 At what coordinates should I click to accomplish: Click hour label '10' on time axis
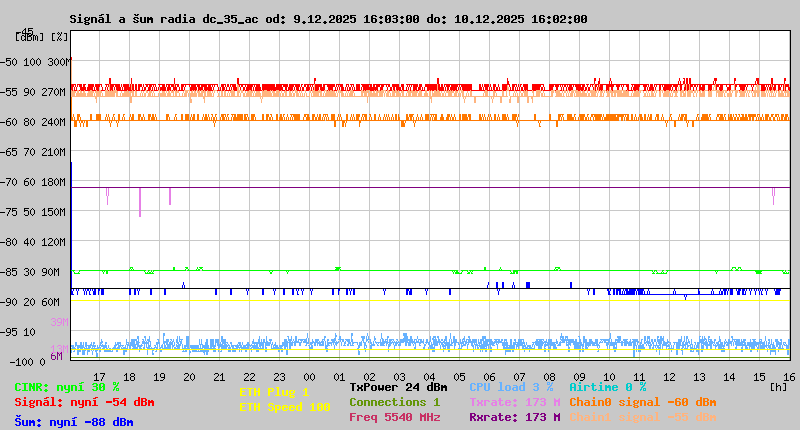click(x=609, y=377)
